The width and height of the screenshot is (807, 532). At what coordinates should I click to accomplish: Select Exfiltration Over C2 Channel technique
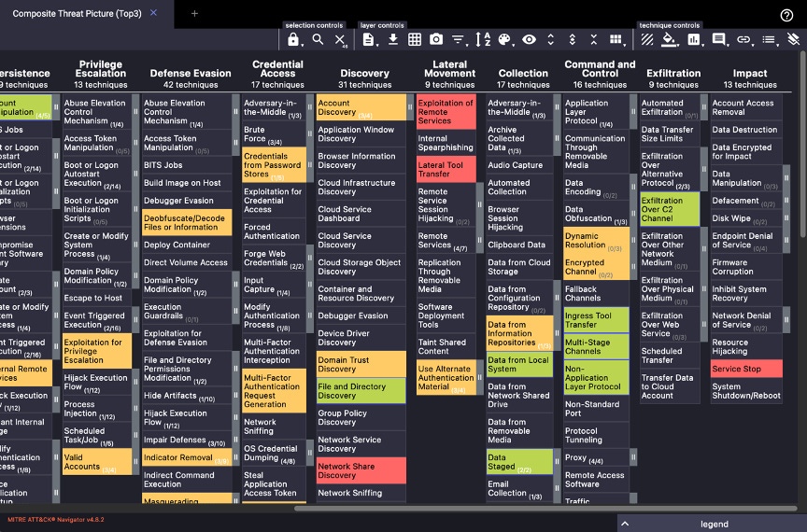(x=670, y=209)
